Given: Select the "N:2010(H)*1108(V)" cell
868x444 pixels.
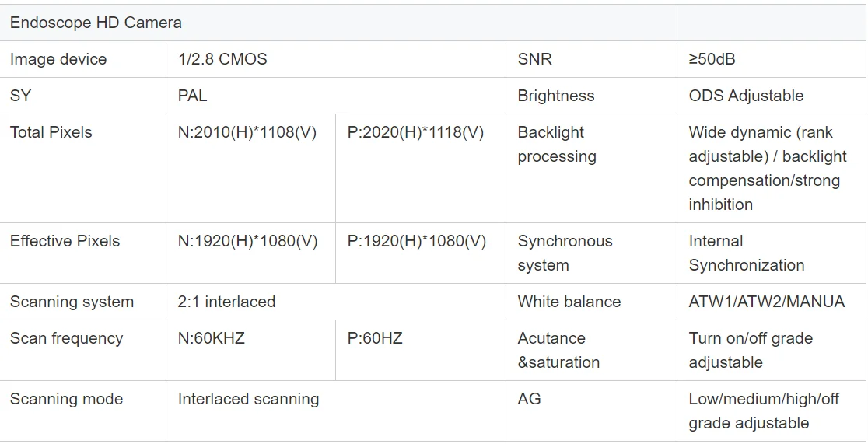Looking at the screenshot, I should (x=247, y=132).
